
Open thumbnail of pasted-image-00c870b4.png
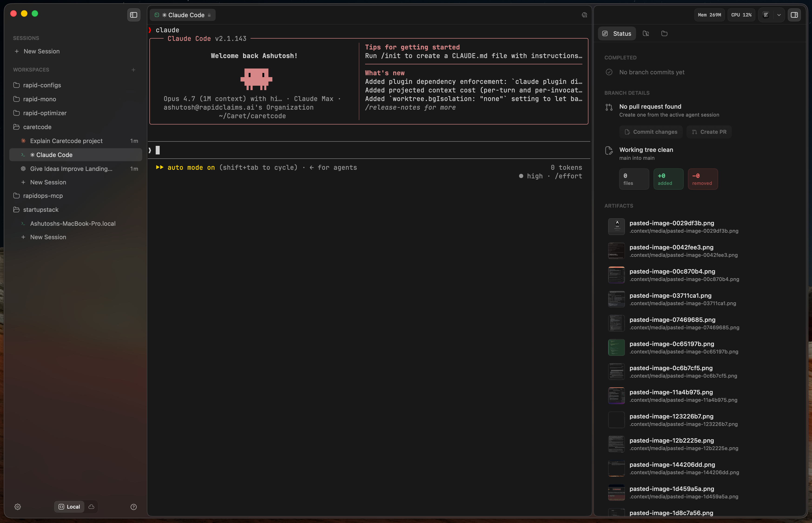pyautogui.click(x=616, y=275)
